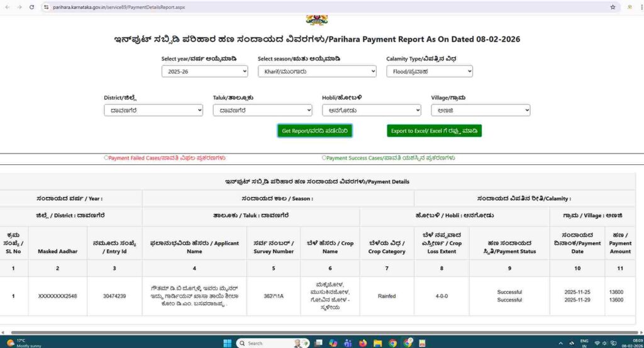Open the year dropdown showing 2025-26

pos(204,72)
